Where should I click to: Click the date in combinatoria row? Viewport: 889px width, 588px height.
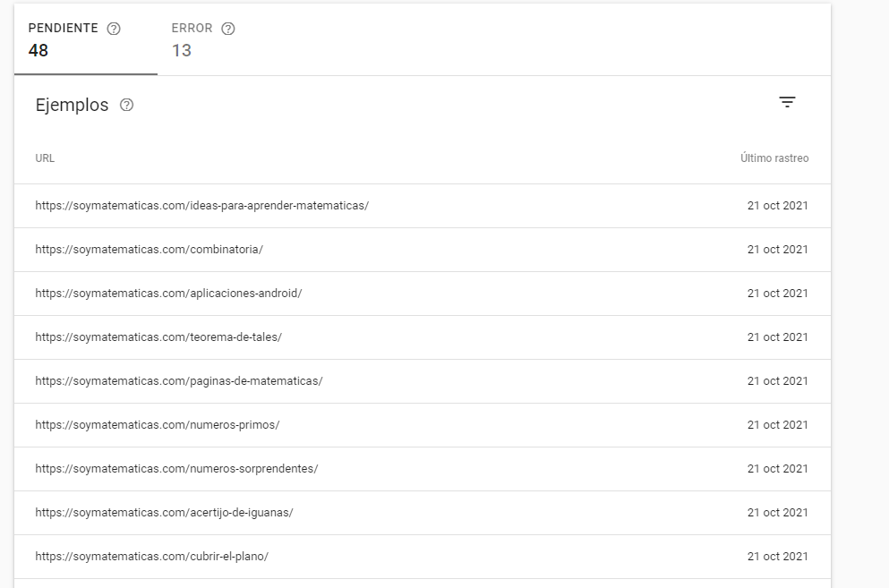coord(777,250)
